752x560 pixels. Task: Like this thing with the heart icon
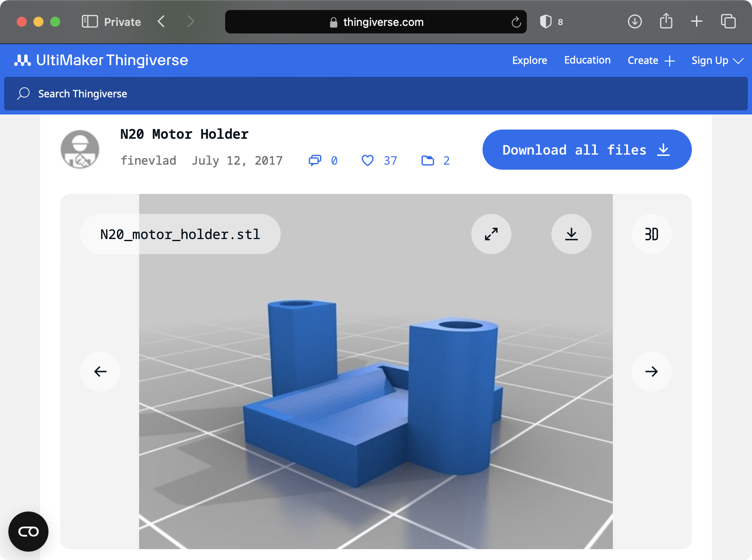[x=368, y=160]
